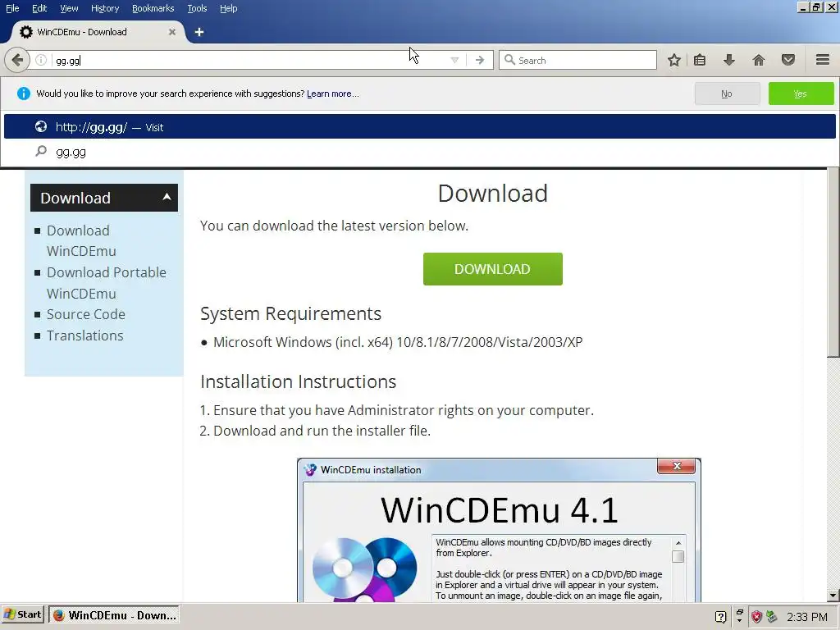Open the File menu
Screen dimensions: 840x630
(x=12, y=8)
